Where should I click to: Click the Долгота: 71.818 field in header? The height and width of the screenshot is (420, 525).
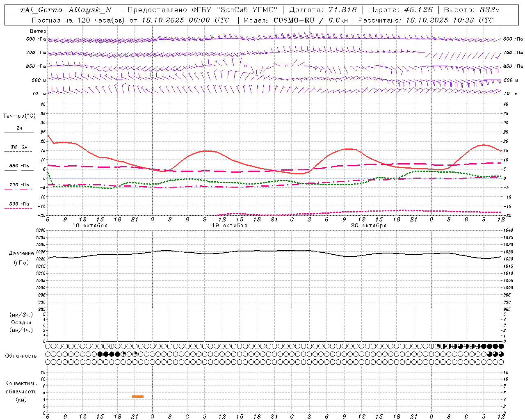pyautogui.click(x=323, y=10)
